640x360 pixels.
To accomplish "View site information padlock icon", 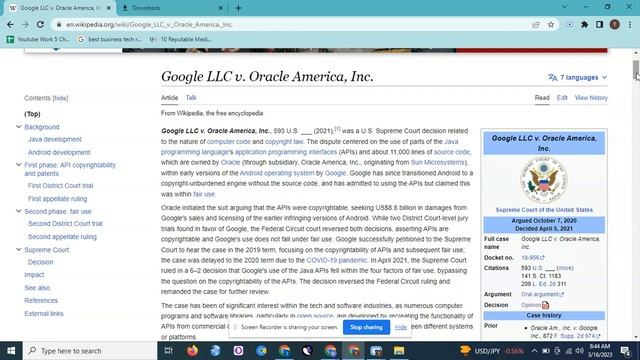I will pyautogui.click(x=59, y=24).
